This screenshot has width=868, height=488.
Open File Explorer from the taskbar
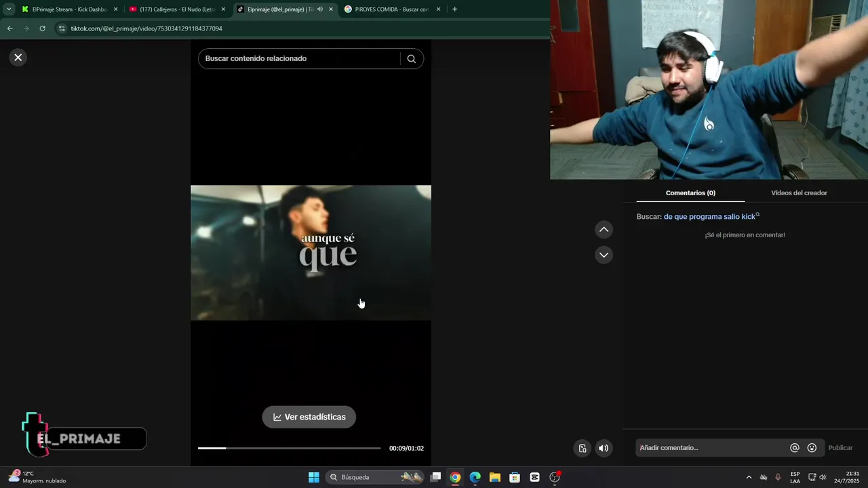click(494, 477)
